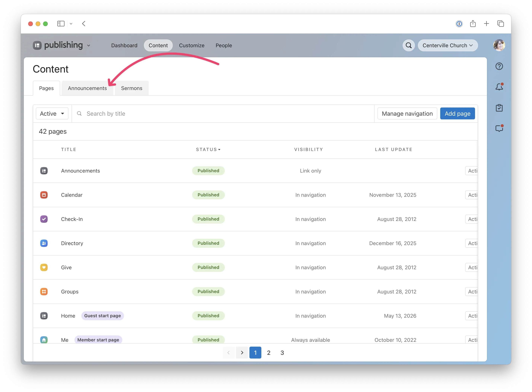Go to pagination page 3
The height and width of the screenshot is (392, 532).
[282, 353]
